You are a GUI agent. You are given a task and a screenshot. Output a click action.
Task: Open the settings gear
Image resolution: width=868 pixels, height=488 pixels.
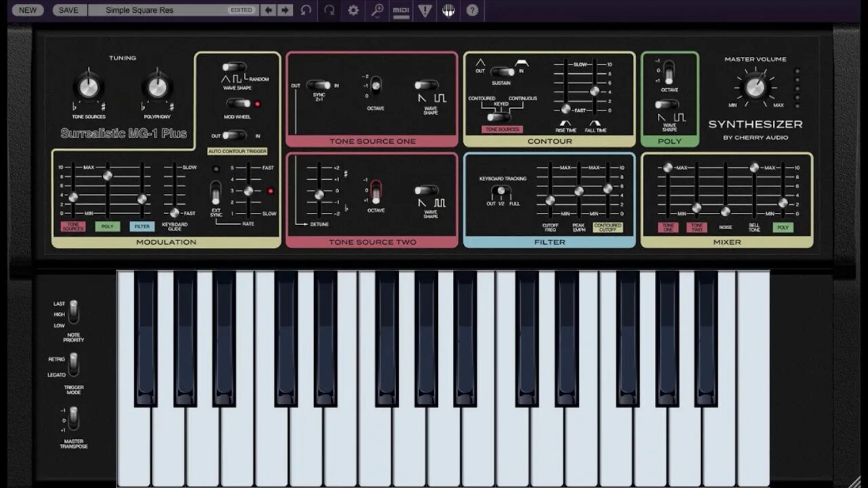pyautogui.click(x=353, y=10)
